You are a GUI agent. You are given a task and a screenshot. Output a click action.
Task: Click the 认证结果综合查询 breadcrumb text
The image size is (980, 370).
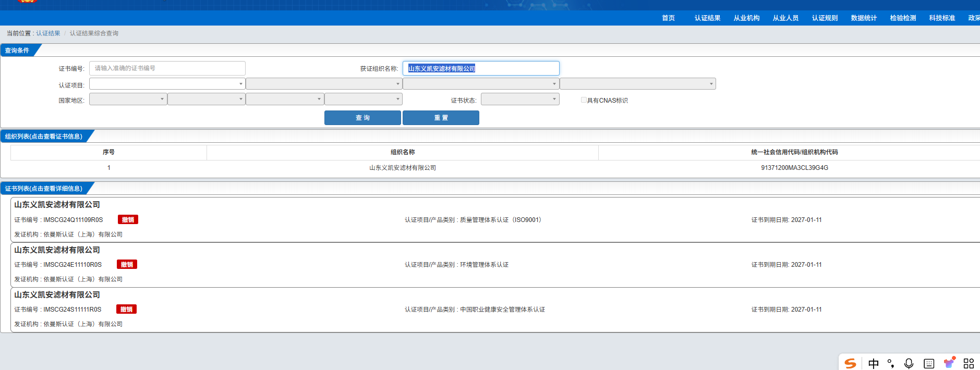tap(94, 33)
